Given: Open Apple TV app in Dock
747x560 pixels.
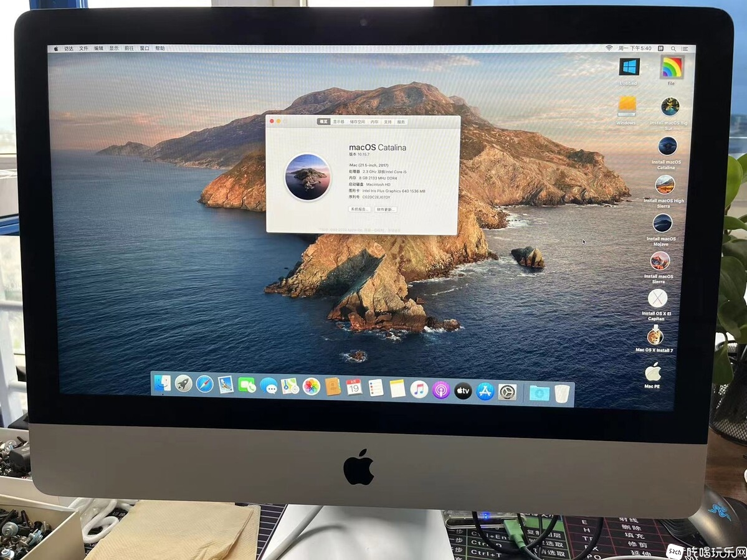Looking at the screenshot, I should [x=463, y=391].
